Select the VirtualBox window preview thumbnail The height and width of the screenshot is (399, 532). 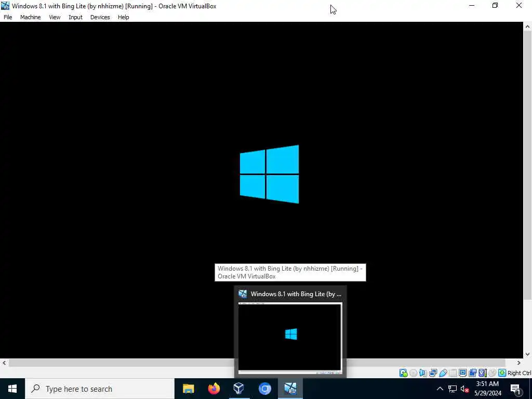pyautogui.click(x=290, y=338)
